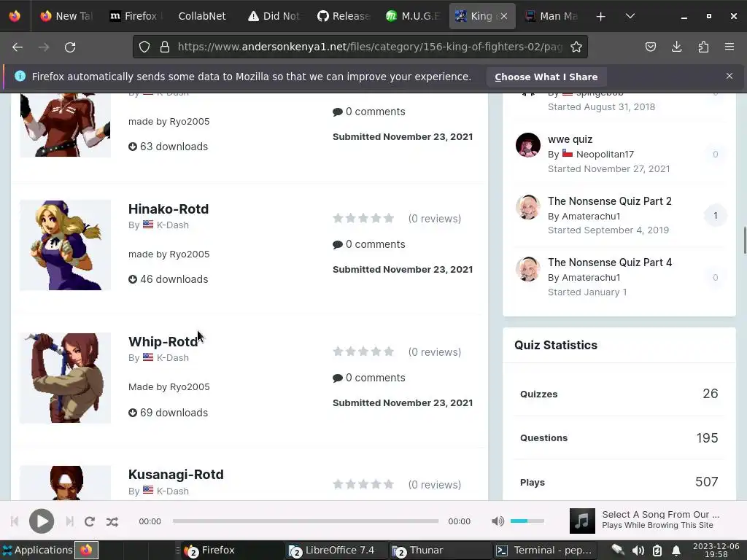The width and height of the screenshot is (747, 560).
Task: Open the wwe quiz link
Action: (570, 139)
